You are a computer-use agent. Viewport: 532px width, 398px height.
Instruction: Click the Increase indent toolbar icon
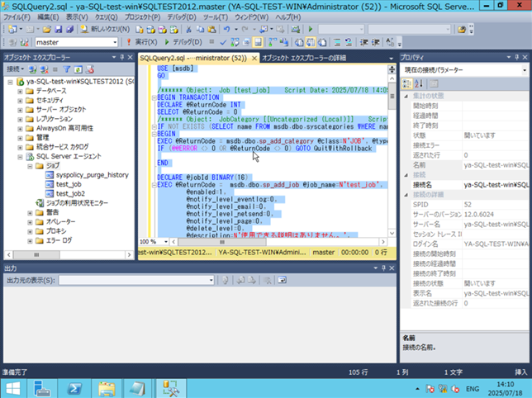point(375,42)
